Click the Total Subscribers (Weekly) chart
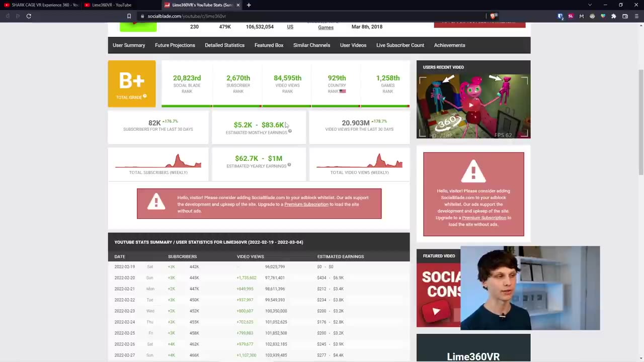 [158, 161]
